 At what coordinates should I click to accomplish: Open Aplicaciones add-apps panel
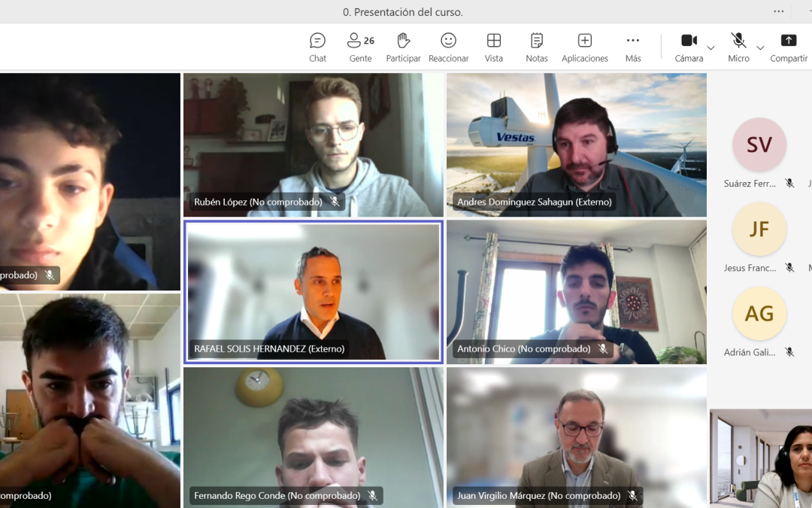click(x=584, y=47)
